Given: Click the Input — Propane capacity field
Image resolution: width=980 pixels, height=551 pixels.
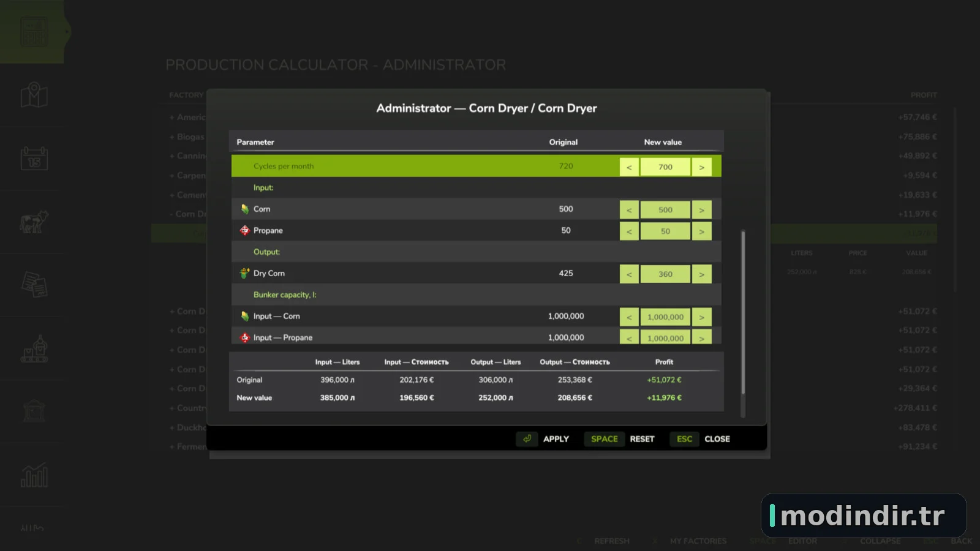Looking at the screenshot, I should 665,337.
